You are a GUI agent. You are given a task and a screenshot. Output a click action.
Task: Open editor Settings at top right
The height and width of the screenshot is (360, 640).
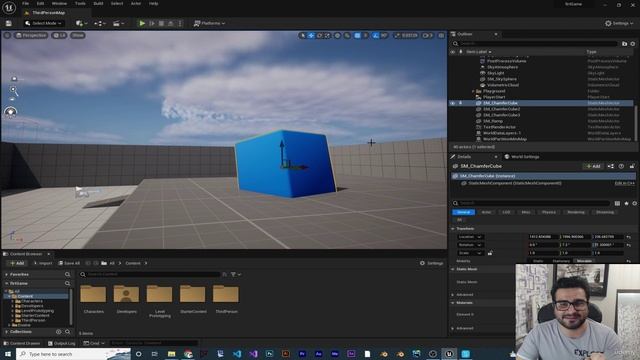619,23
